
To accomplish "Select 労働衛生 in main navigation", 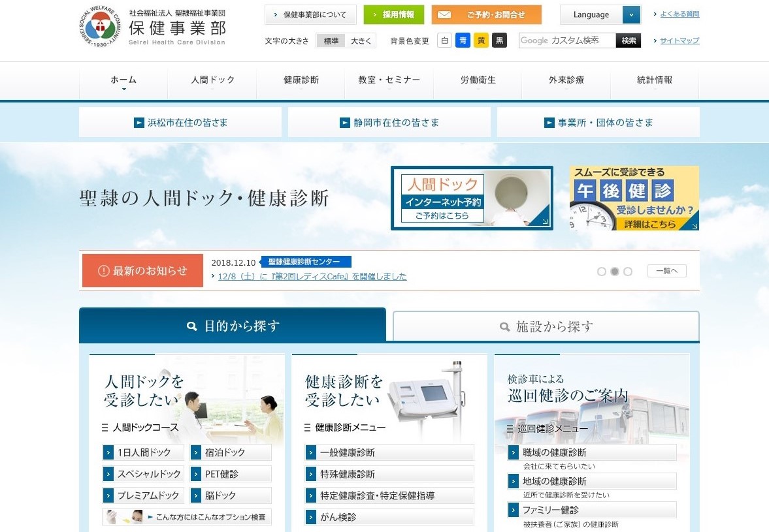I will point(478,80).
